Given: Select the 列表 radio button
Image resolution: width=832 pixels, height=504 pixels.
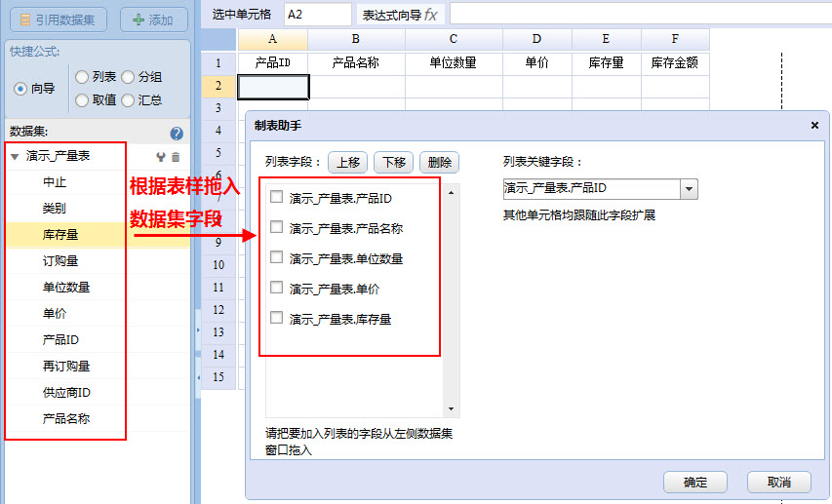Looking at the screenshot, I should 82,77.
